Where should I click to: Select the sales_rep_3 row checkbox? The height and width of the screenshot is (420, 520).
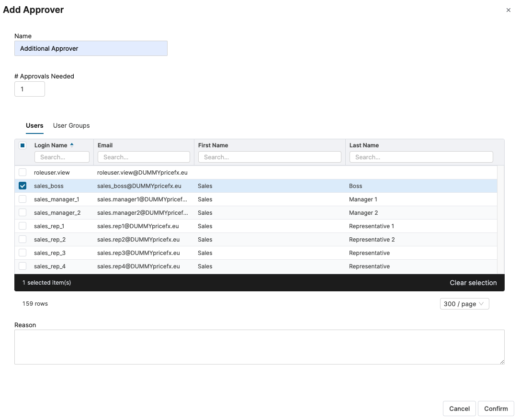pos(23,253)
